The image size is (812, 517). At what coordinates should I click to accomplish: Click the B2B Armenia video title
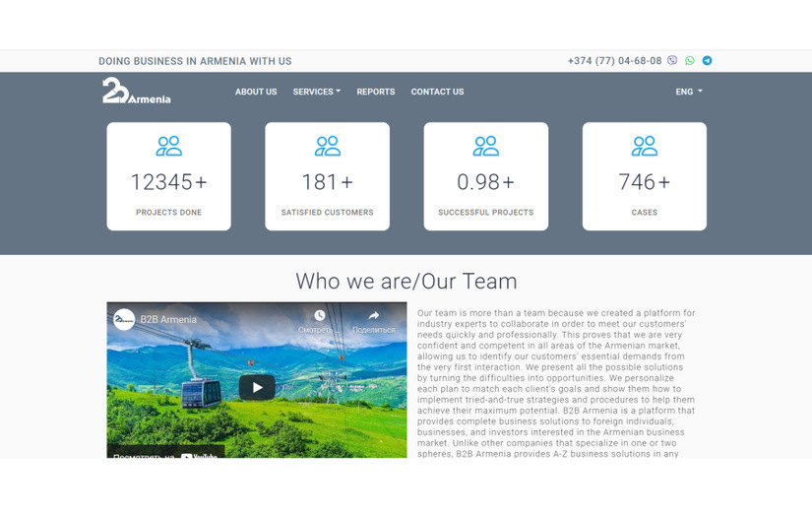click(168, 320)
